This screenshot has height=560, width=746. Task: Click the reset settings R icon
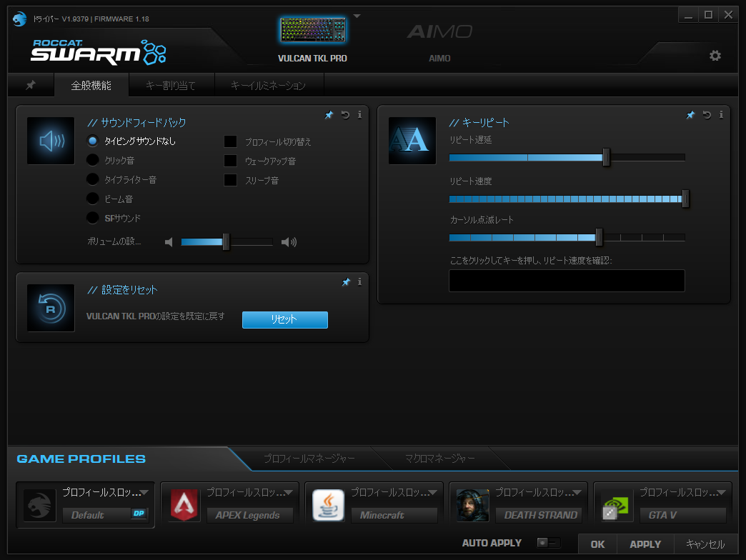click(x=51, y=308)
